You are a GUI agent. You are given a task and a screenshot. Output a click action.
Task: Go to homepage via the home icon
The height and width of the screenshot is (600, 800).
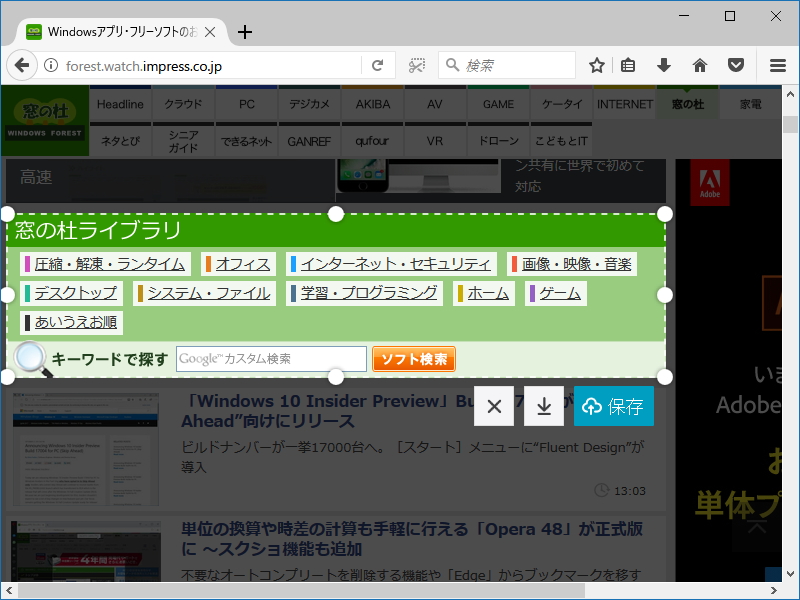(x=699, y=64)
